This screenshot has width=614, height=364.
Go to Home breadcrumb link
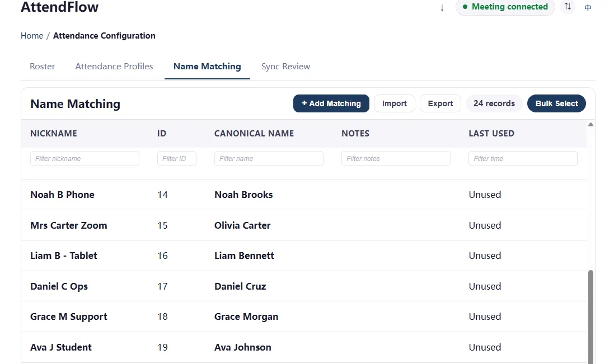(32, 36)
